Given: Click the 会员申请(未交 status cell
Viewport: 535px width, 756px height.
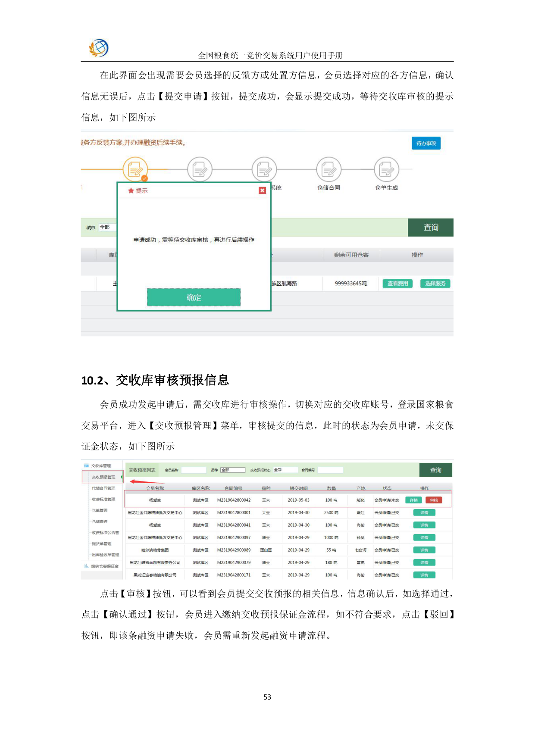Looking at the screenshot, I should [387, 500].
